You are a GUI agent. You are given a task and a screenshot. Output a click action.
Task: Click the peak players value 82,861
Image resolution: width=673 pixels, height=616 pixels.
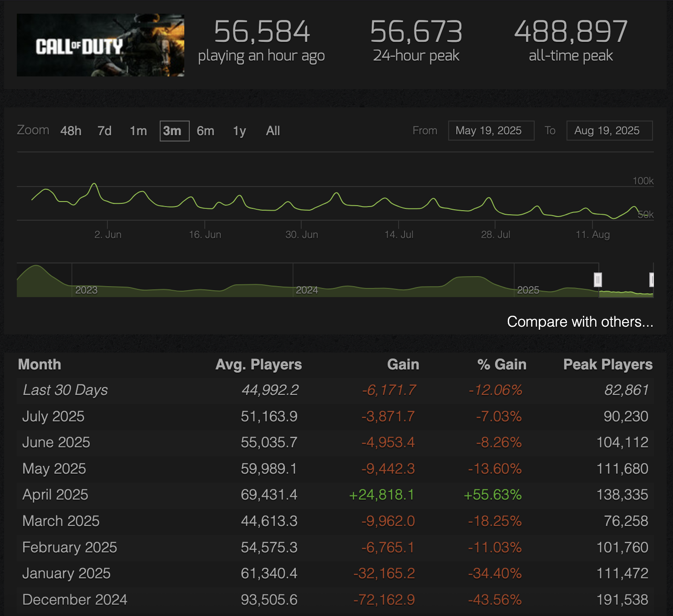[x=627, y=390]
